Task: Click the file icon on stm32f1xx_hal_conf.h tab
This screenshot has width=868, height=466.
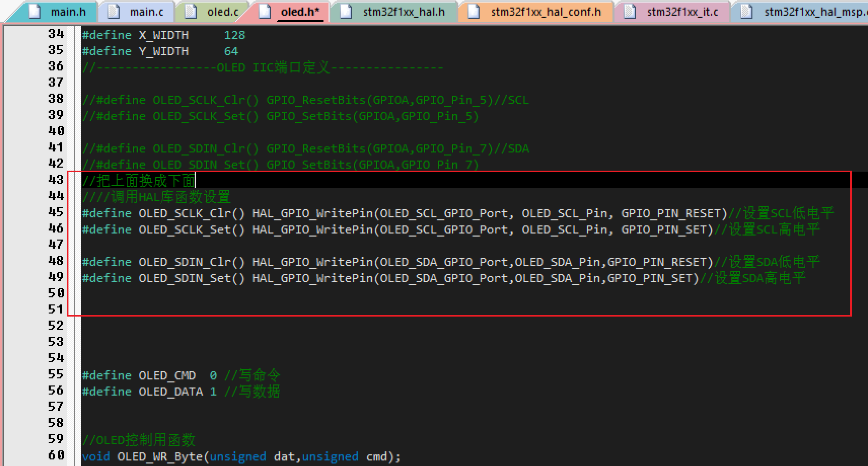Action: (474, 11)
